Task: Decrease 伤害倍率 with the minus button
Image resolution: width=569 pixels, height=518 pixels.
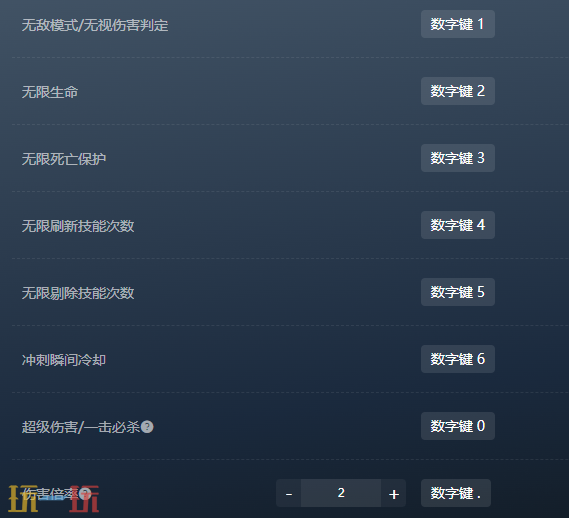Action: pos(288,493)
